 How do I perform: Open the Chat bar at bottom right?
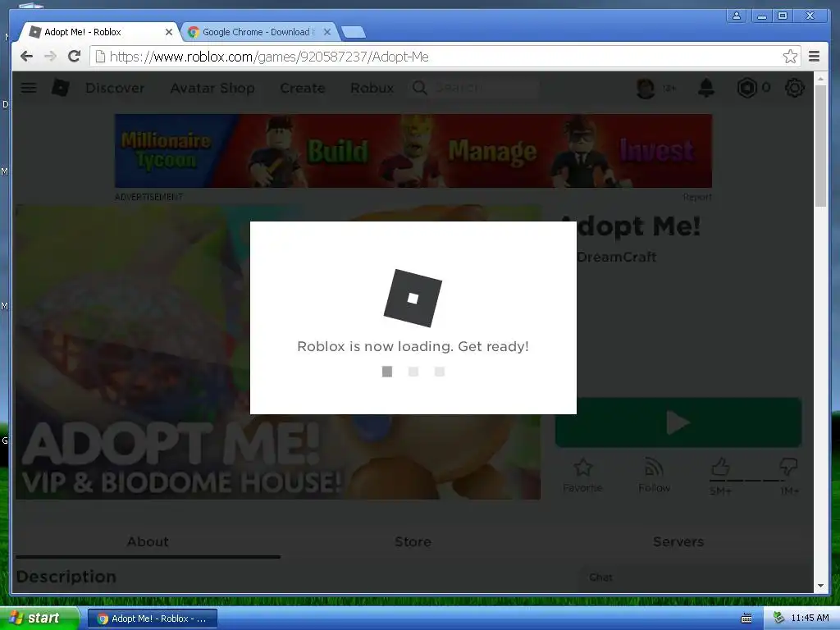click(x=696, y=578)
